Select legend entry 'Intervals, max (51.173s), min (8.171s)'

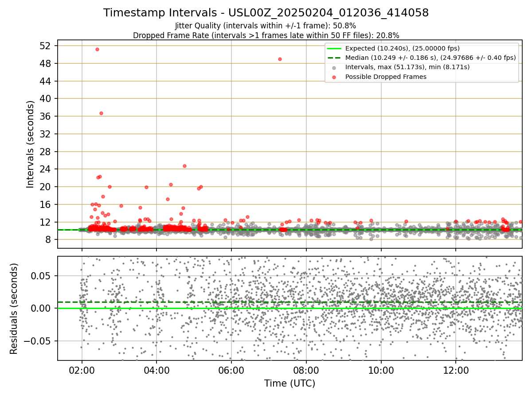[407, 67]
